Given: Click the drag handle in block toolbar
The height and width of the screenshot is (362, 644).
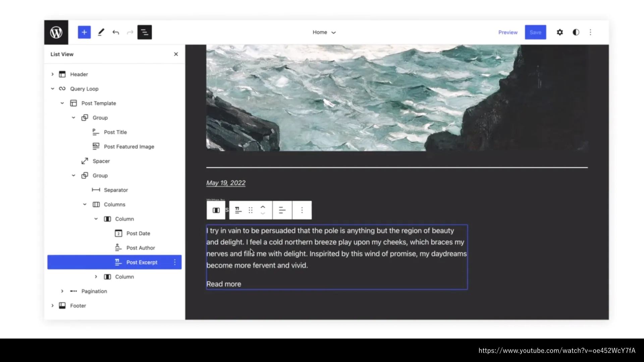Looking at the screenshot, I should point(251,210).
